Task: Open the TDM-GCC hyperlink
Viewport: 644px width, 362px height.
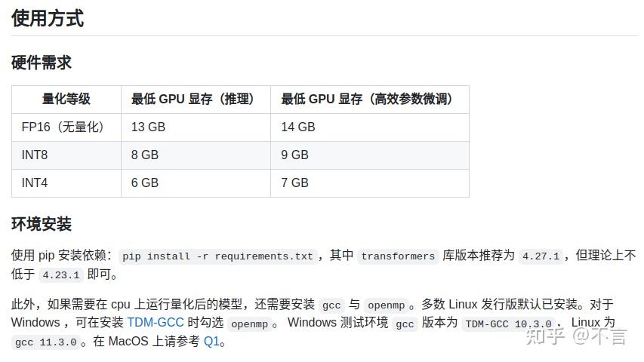Action: (156, 323)
